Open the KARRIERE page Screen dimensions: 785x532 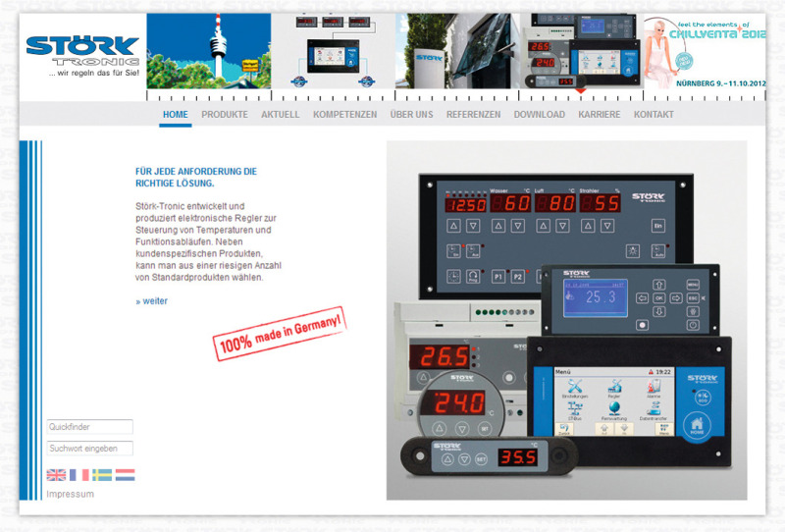point(600,114)
